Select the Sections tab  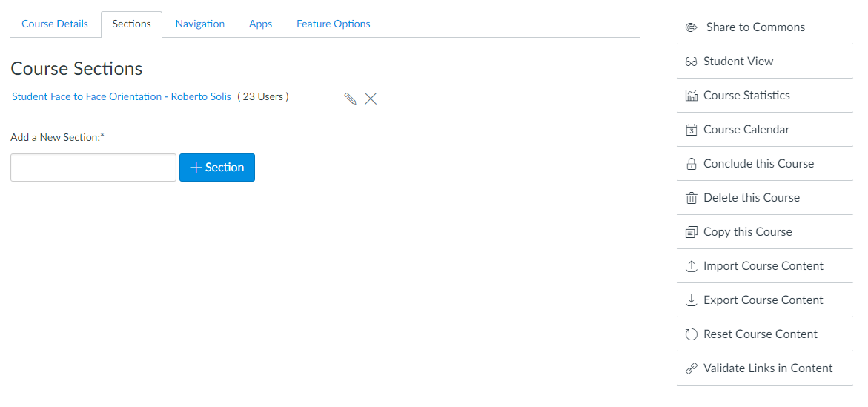tap(132, 24)
